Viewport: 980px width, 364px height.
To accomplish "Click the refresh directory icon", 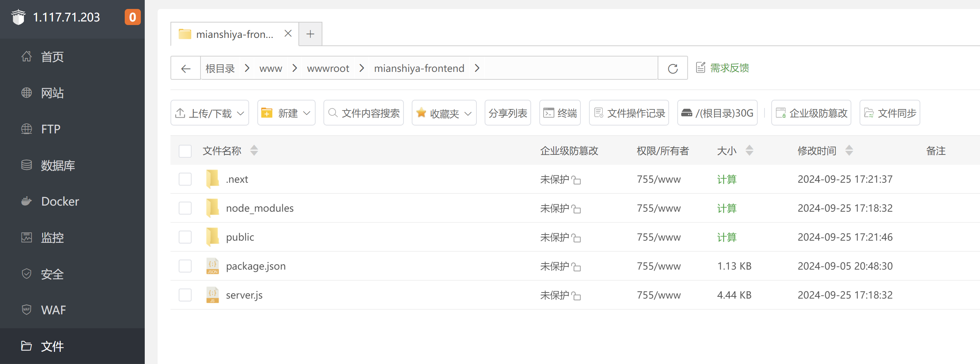I will 672,69.
